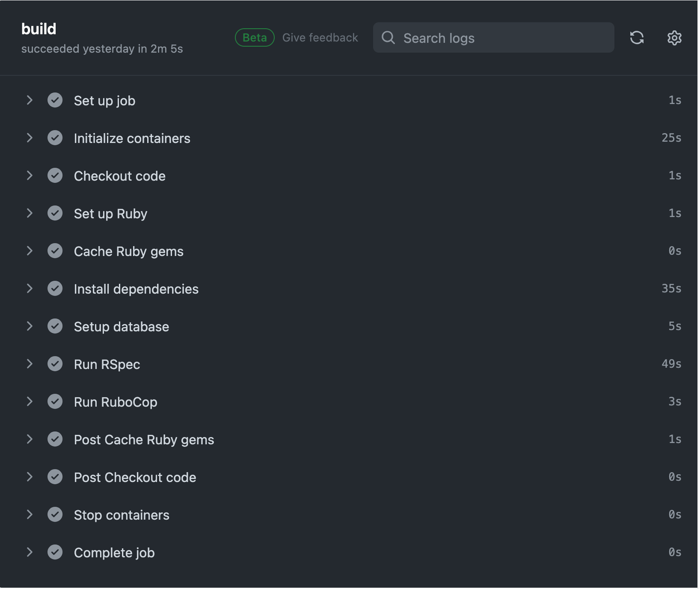This screenshot has height=589, width=700.
Task: Click the success checkmark beside Set up job
Action: coord(56,100)
